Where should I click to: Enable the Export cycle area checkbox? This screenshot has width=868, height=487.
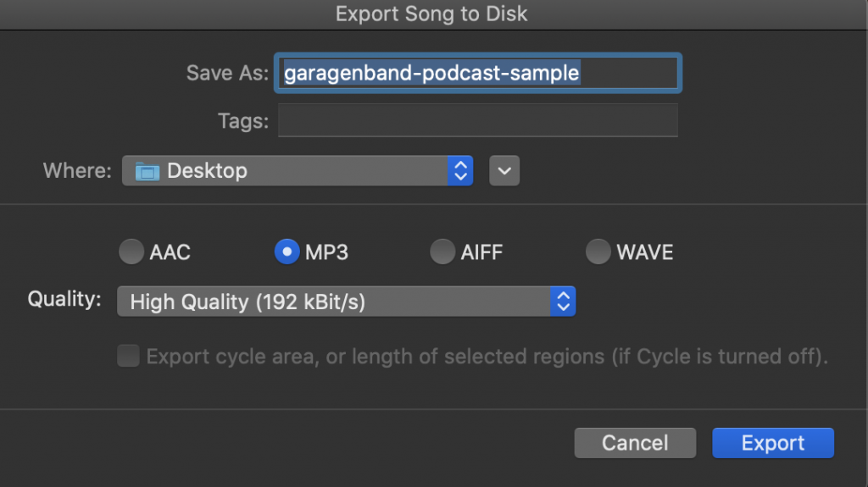tap(129, 356)
